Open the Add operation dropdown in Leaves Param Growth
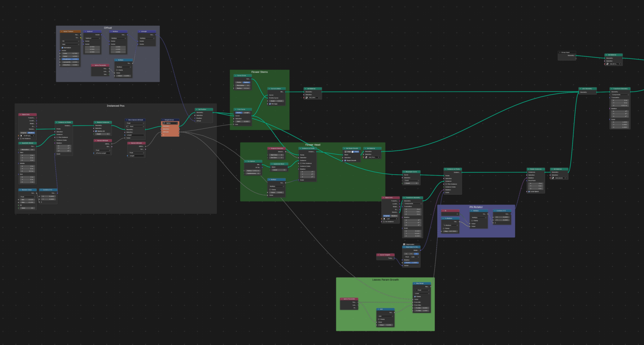Viewport: 644px width, 345px height. coord(385,316)
